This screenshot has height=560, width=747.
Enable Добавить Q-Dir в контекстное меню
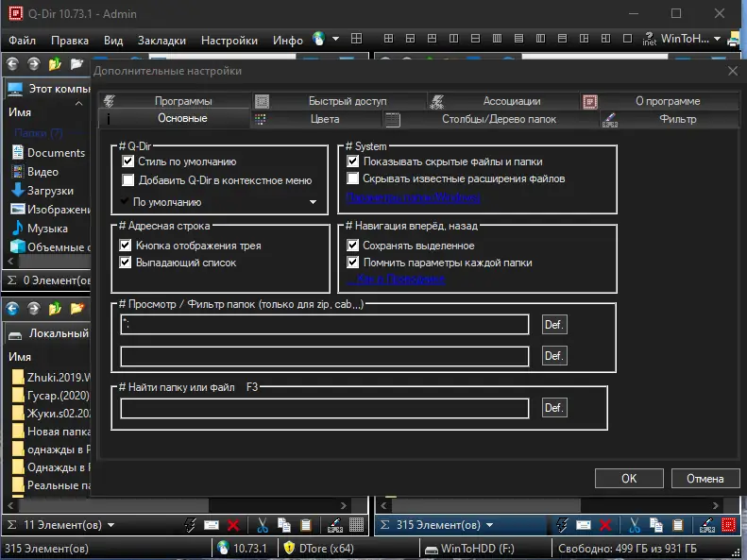[127, 180]
